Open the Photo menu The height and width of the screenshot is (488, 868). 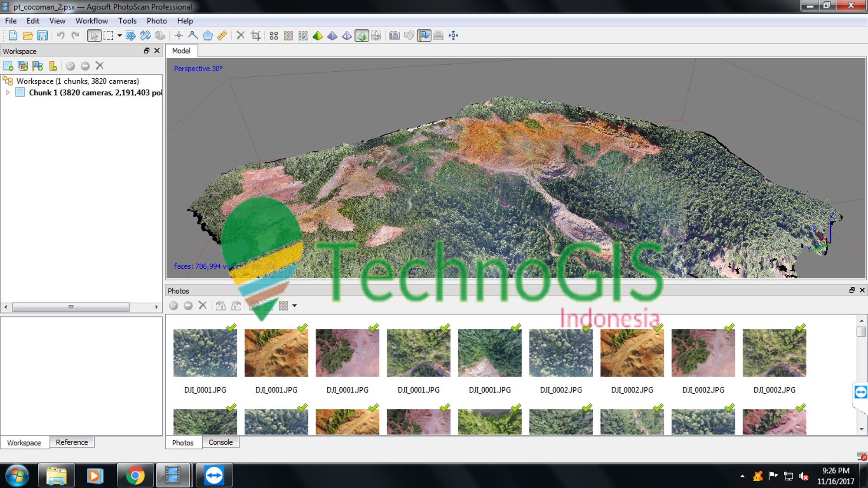157,21
